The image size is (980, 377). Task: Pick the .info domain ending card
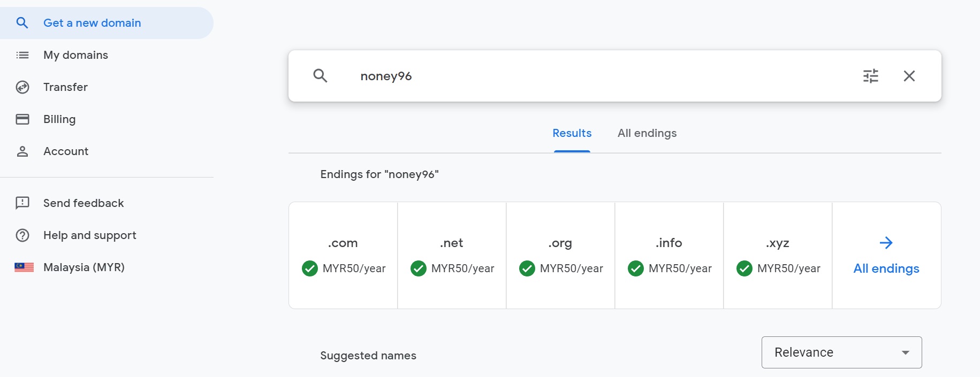tap(669, 255)
